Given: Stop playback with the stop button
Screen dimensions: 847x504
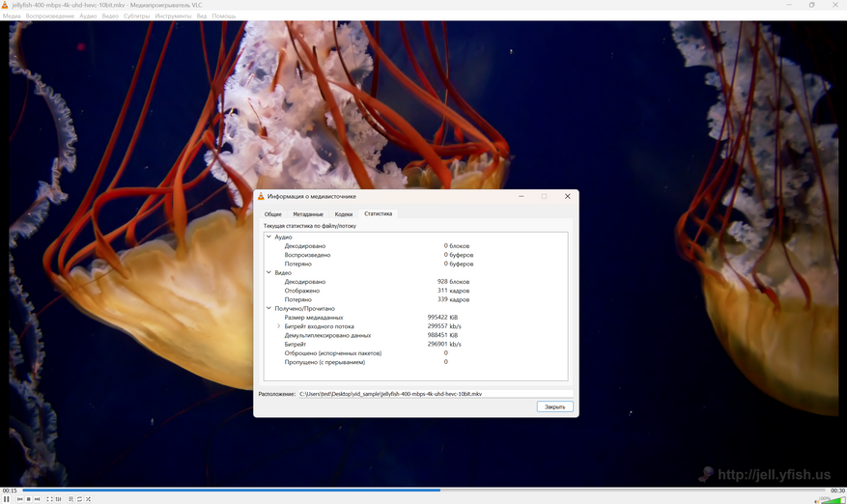Looking at the screenshot, I should (x=28, y=499).
